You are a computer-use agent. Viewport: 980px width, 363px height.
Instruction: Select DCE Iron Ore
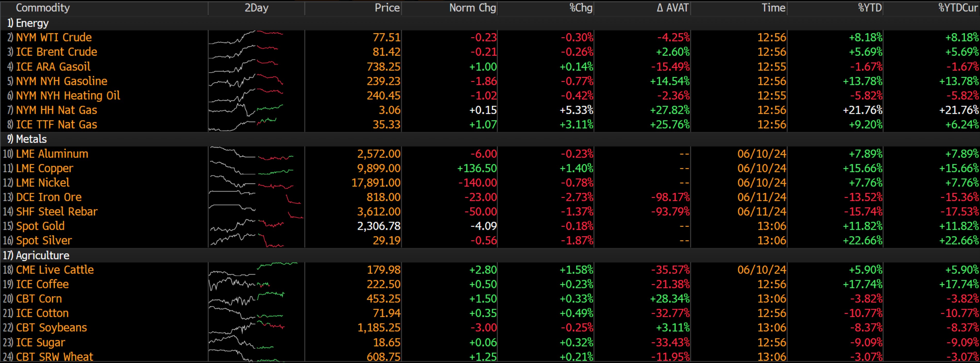(x=49, y=197)
